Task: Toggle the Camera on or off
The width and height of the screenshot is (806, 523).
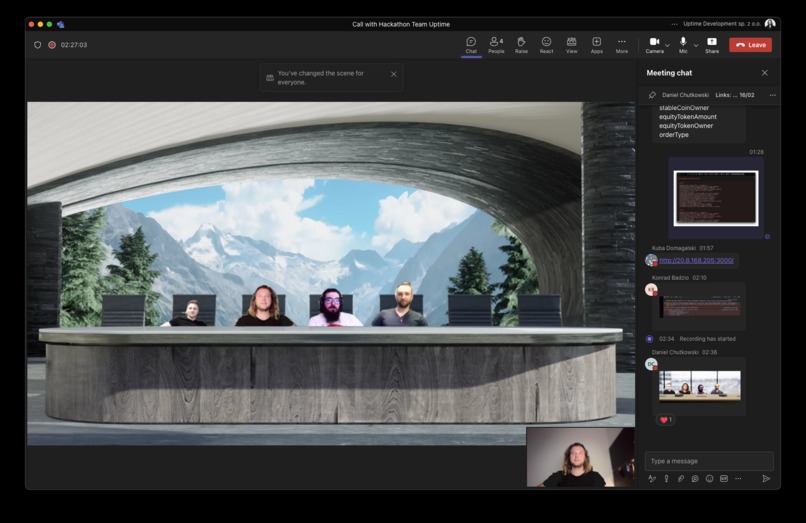Action: (654, 45)
